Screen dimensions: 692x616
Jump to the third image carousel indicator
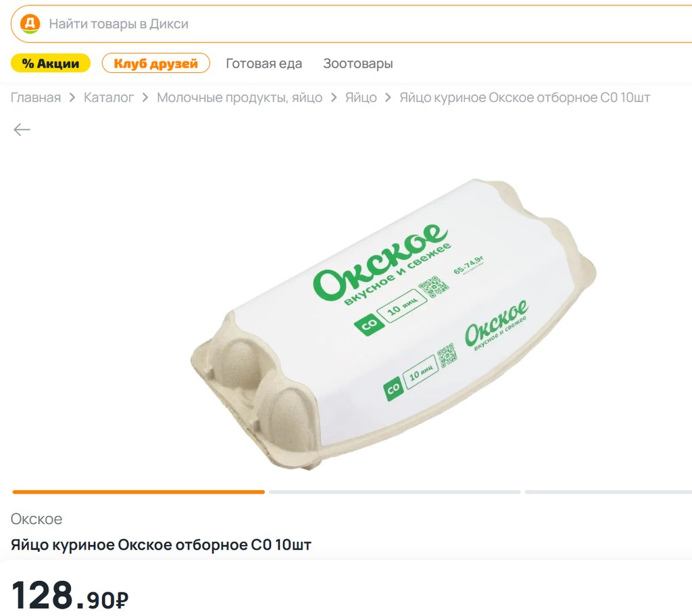click(x=608, y=492)
